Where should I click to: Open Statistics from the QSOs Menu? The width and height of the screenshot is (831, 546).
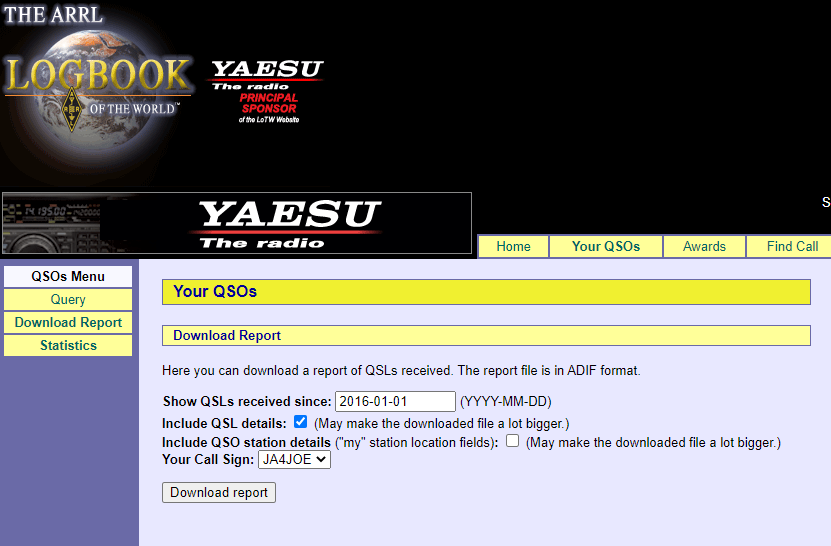(68, 346)
